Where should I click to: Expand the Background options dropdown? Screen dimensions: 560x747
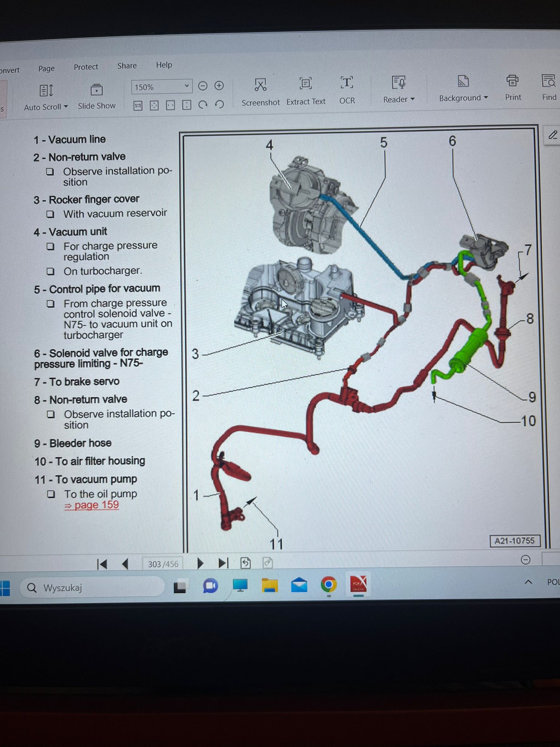click(486, 98)
